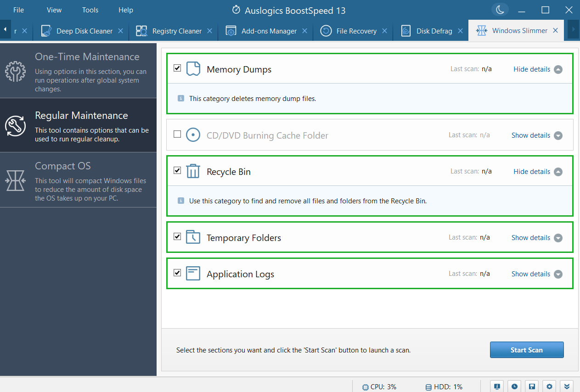Click the double-chevron expand icon in status bar
Screen dimensions: 580x392
(x=567, y=386)
